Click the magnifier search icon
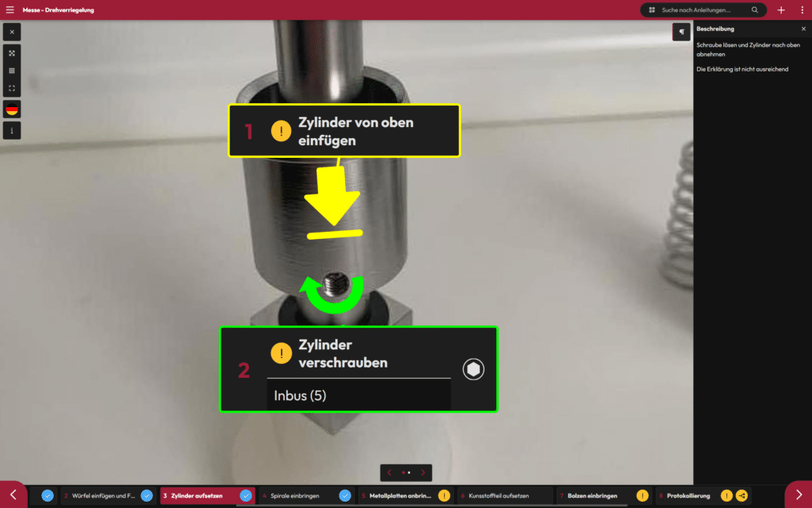The width and height of the screenshot is (812, 508). click(x=754, y=10)
